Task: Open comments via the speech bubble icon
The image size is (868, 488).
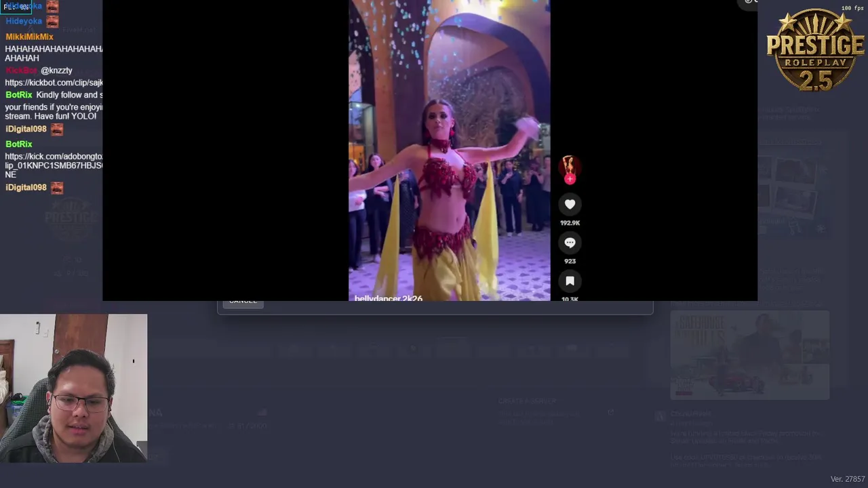Action: (570, 243)
